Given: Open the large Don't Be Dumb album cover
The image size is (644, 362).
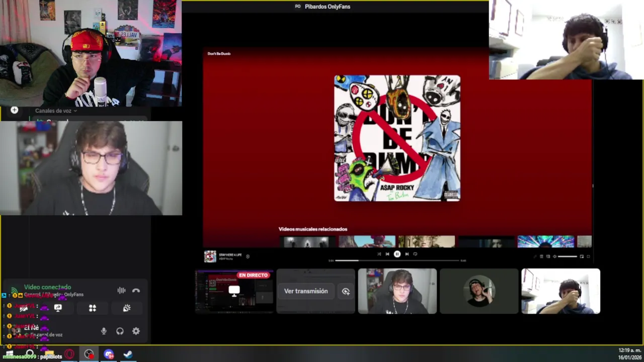Looking at the screenshot, I should tap(397, 138).
